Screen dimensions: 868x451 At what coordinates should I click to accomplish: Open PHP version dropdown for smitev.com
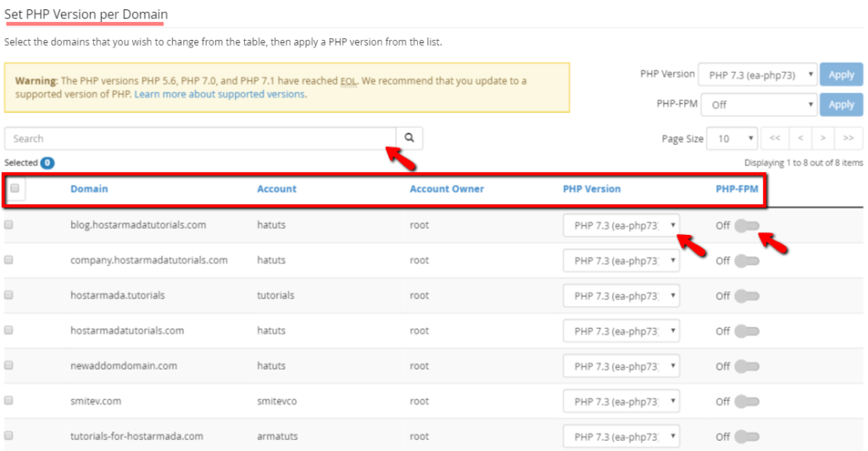[621, 401]
